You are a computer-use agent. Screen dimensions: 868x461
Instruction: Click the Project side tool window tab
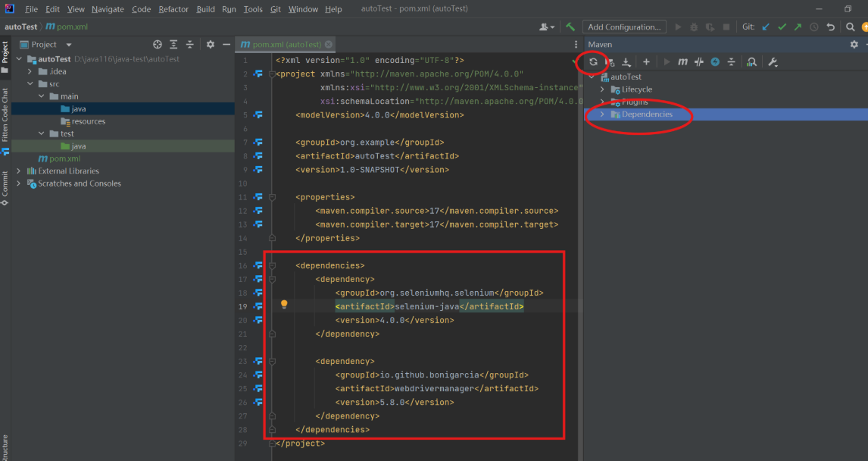(5, 56)
